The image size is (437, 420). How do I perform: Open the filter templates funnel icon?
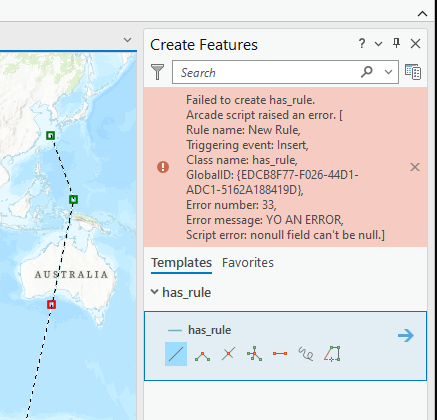click(x=157, y=72)
